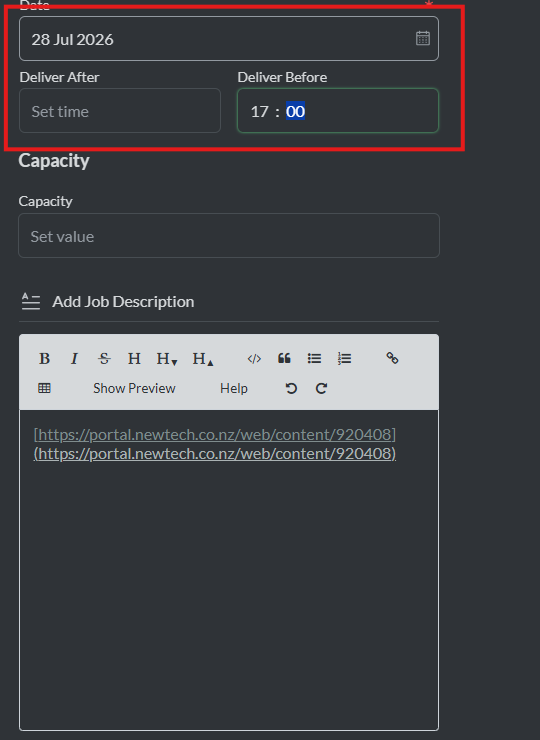This screenshot has width=540, height=740.
Task: Redo last editor change
Action: 321,388
